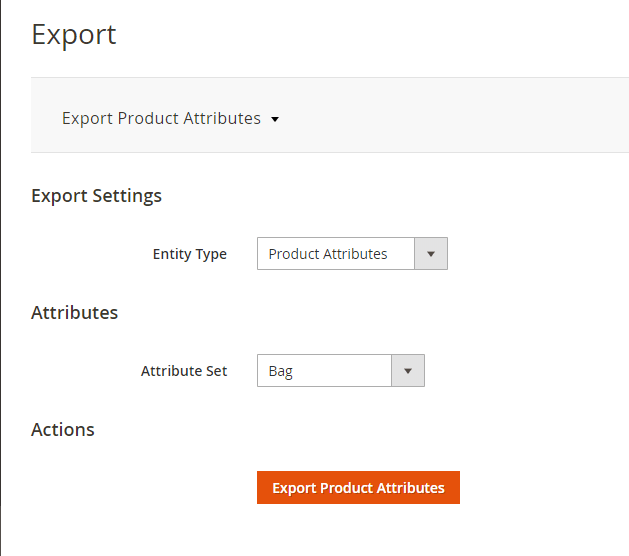Click the Export page title

point(74,34)
